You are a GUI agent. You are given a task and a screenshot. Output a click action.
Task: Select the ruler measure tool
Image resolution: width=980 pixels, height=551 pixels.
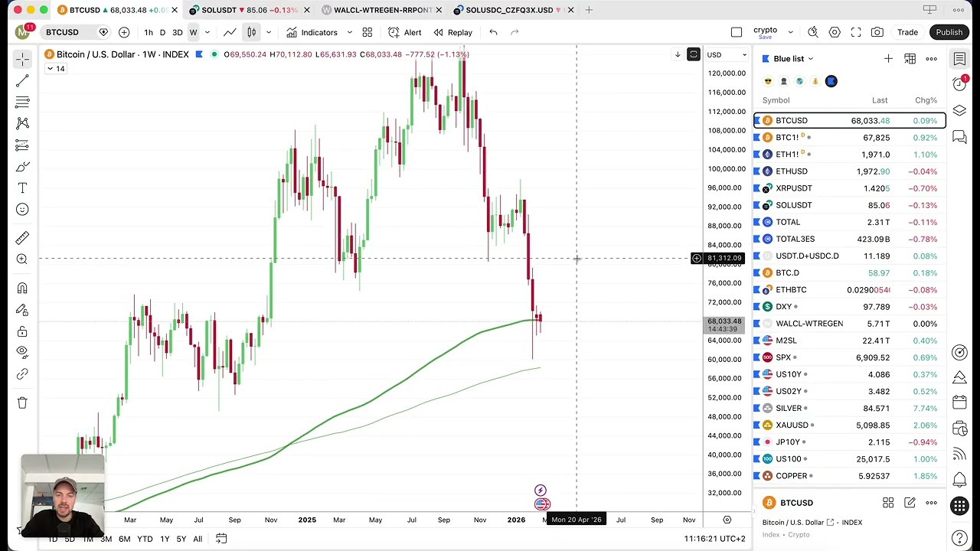22,238
